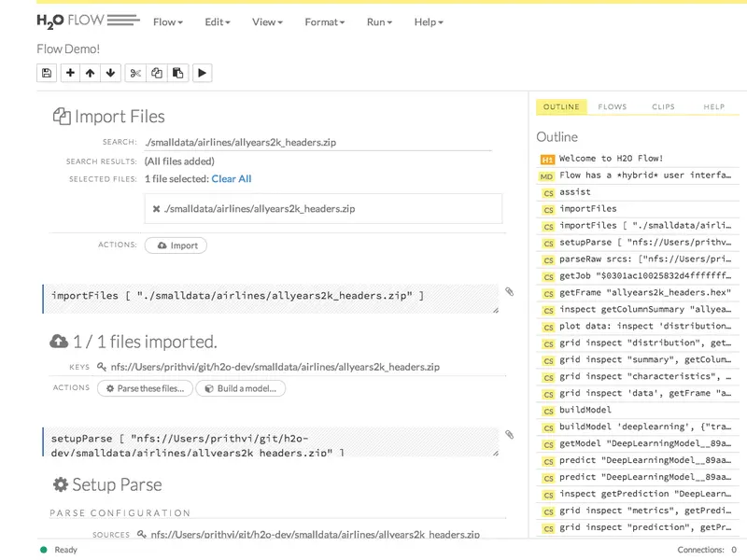Click the Import button
The height and width of the screenshot is (560, 747).
click(x=176, y=245)
